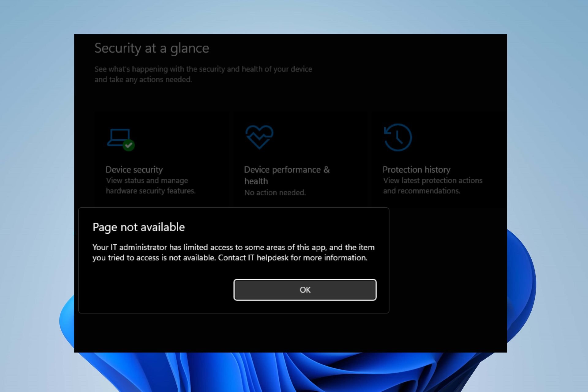Select Device performance & health title

(x=287, y=175)
